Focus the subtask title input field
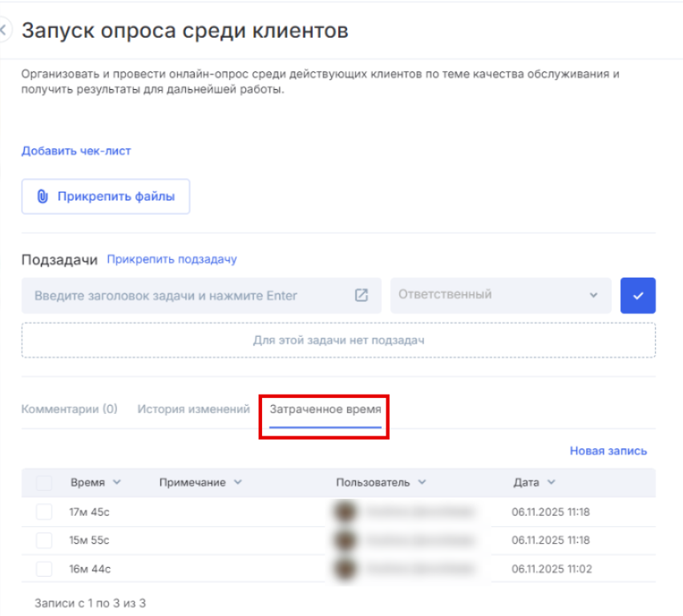 184,296
